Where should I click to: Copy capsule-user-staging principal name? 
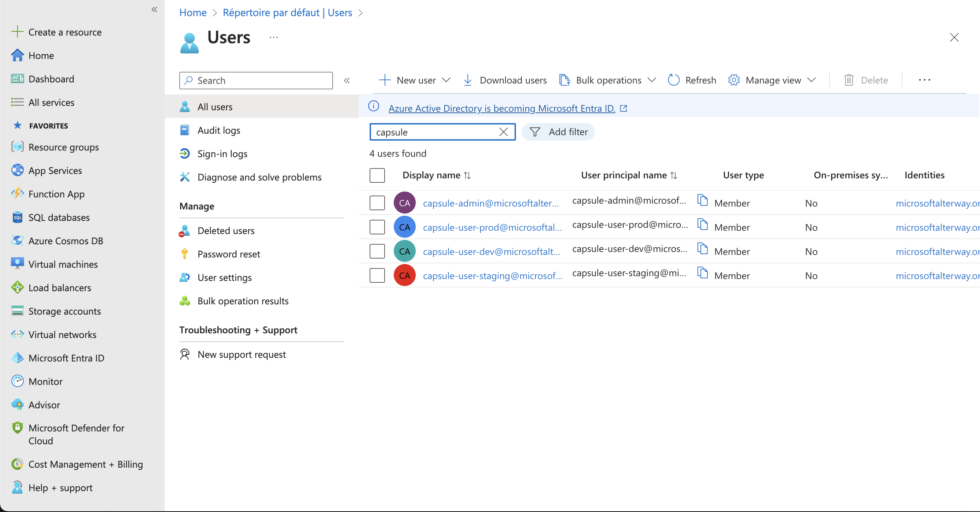click(702, 273)
